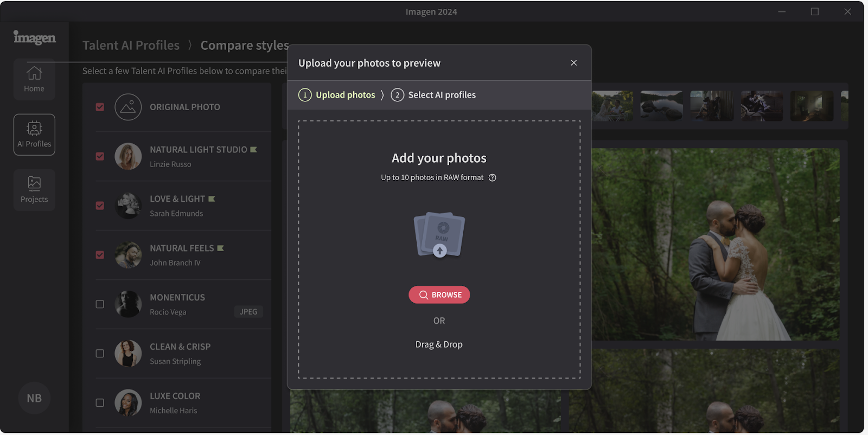Click the Original Photo image icon
The width and height of the screenshot is (868, 435).
128,107
